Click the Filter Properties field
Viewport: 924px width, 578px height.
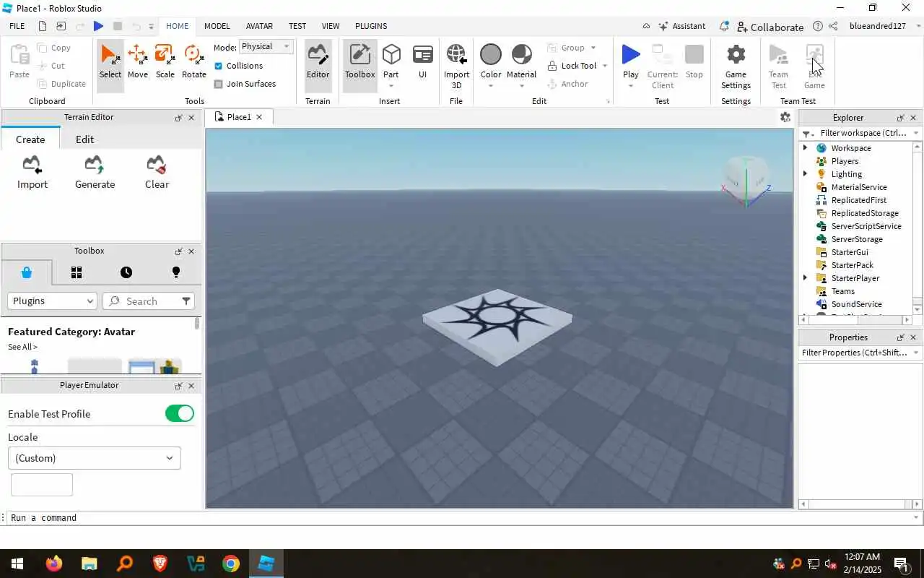(855, 353)
